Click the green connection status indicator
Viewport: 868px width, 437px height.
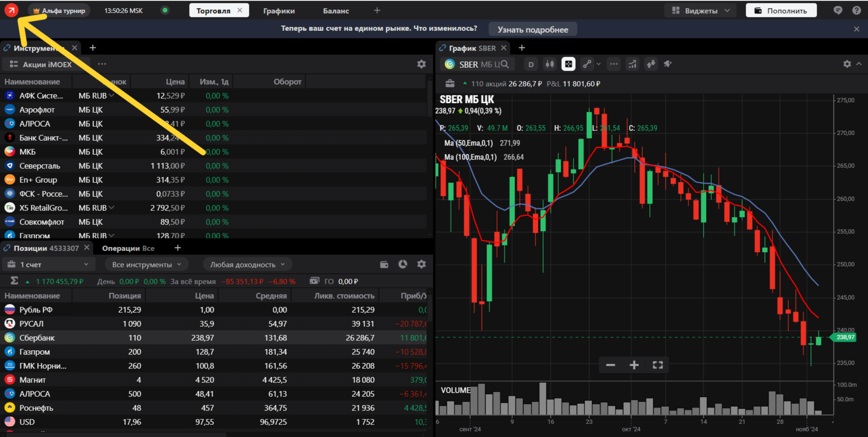tap(165, 10)
